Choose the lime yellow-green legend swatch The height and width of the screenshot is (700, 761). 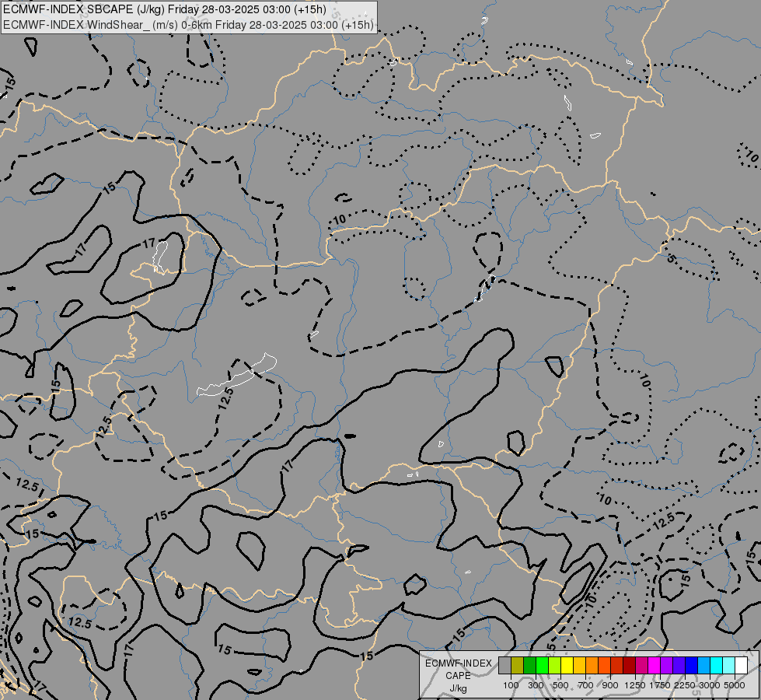(x=555, y=665)
